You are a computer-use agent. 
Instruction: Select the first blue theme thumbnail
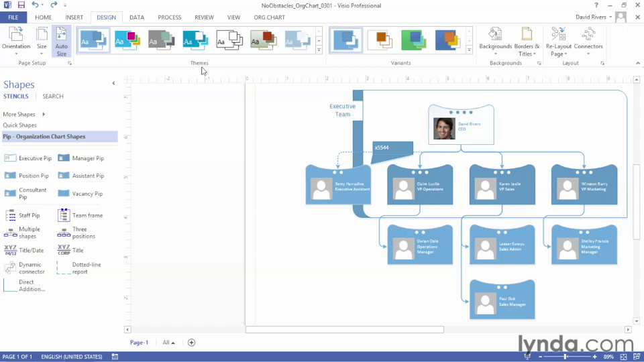(93, 40)
